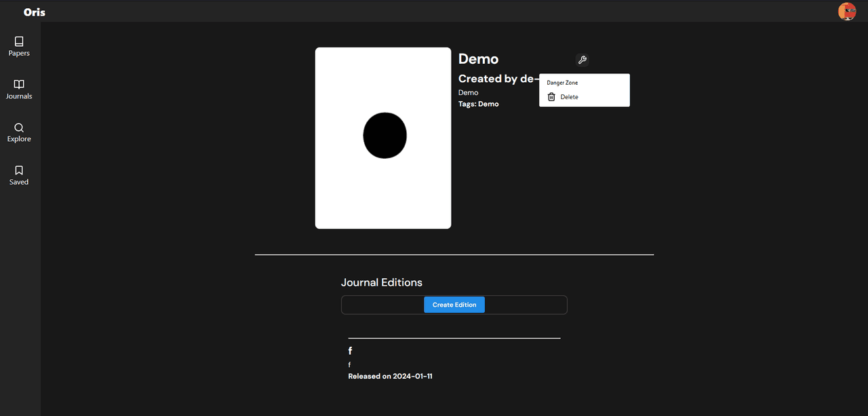868x416 pixels.
Task: Click the Demo journal title heading
Action: (x=478, y=59)
